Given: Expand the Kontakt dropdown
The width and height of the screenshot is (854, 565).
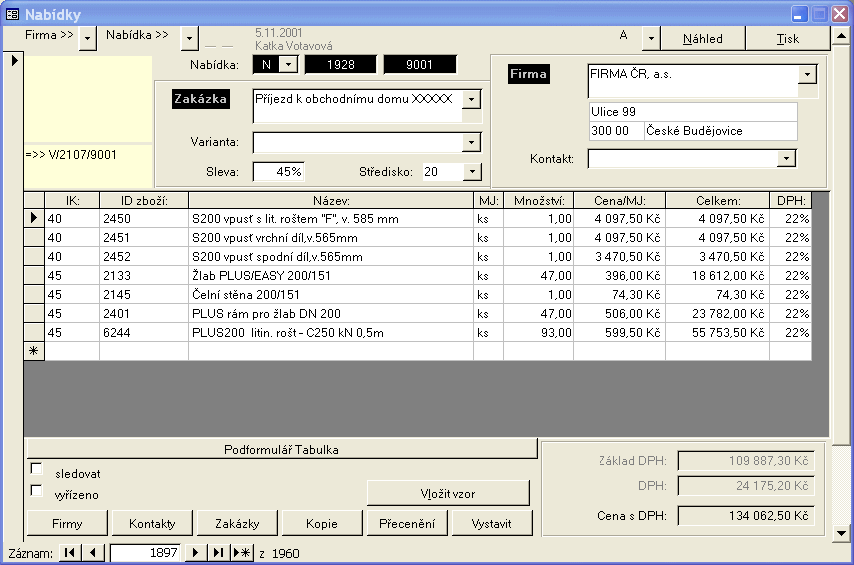Looking at the screenshot, I should point(786,158).
